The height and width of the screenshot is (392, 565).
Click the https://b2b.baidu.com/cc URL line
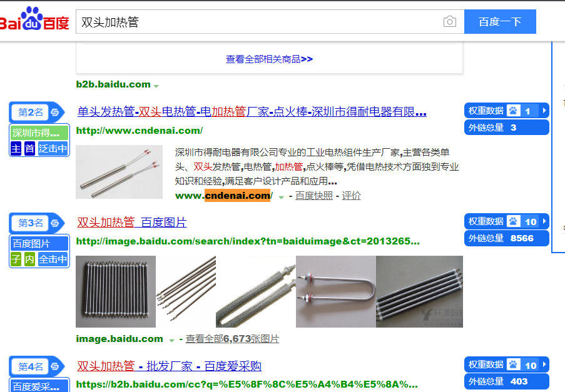247,384
